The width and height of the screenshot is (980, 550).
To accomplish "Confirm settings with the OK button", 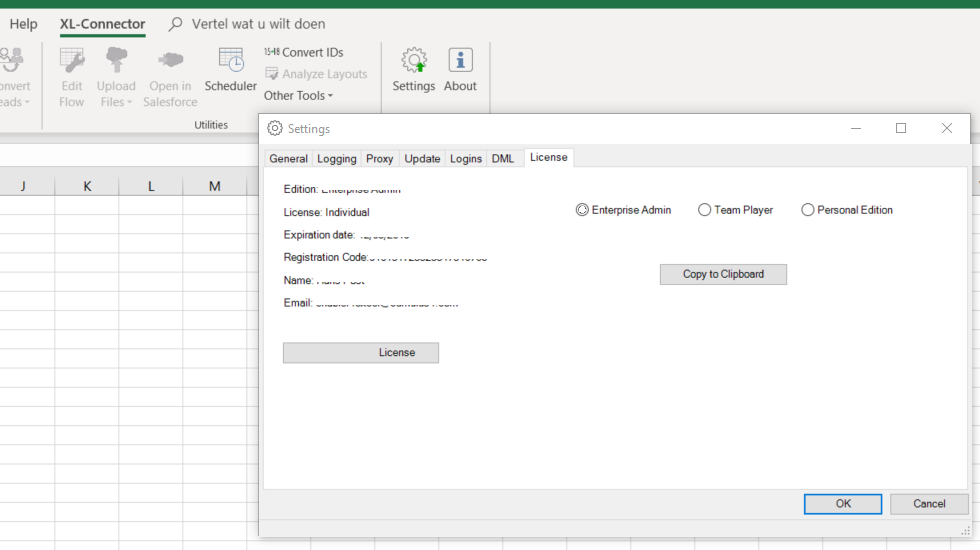I will pos(842,504).
